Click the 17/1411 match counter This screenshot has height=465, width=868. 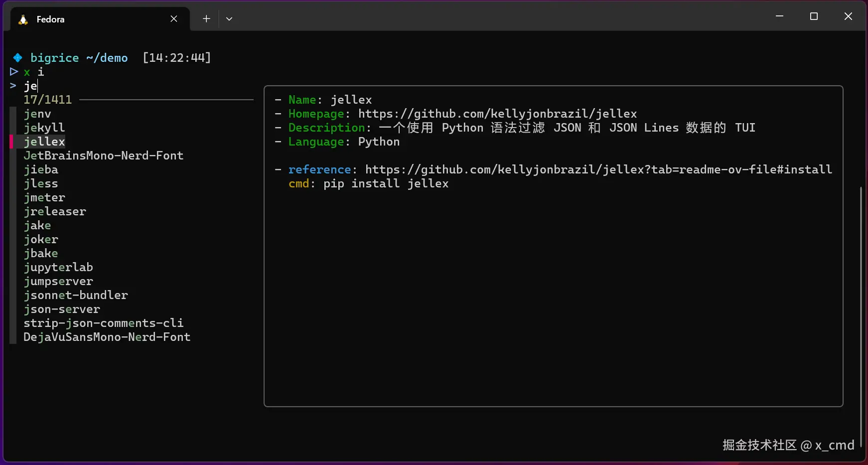pyautogui.click(x=48, y=100)
